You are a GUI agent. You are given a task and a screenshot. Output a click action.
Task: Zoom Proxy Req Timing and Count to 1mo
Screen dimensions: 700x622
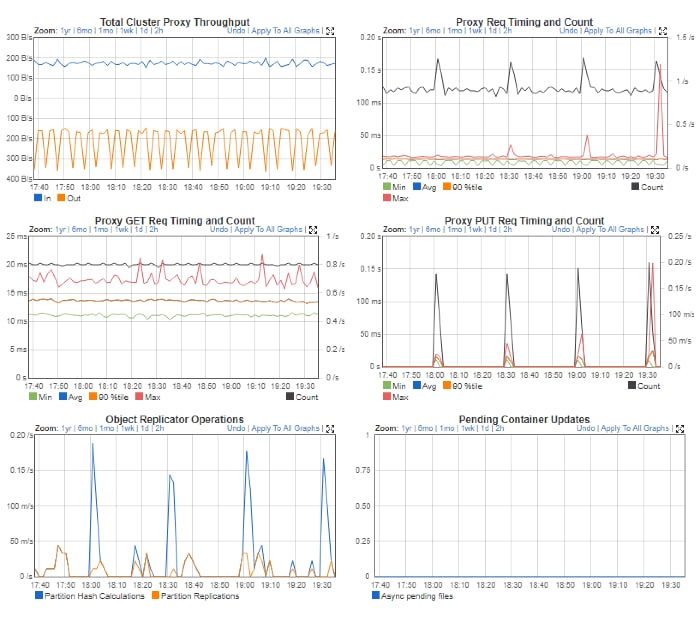point(455,30)
